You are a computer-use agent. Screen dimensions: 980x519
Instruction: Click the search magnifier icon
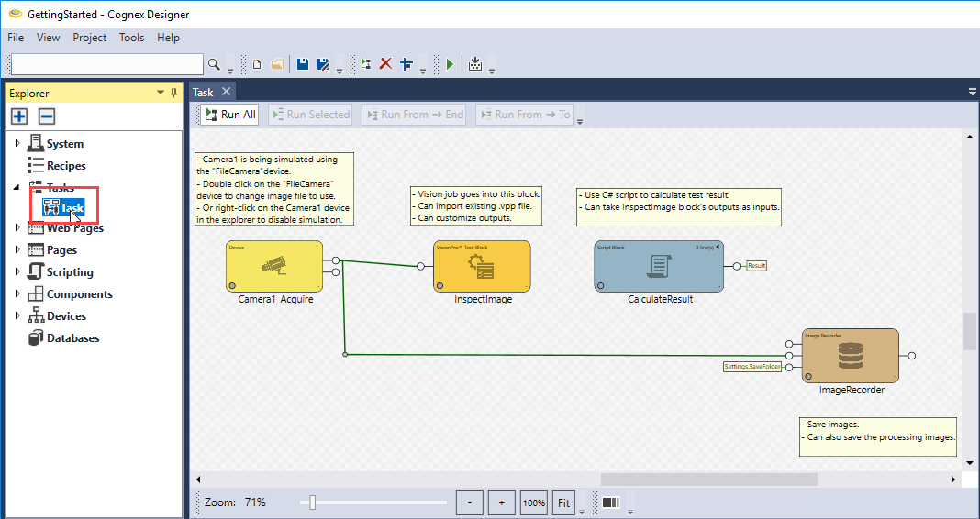pyautogui.click(x=214, y=64)
